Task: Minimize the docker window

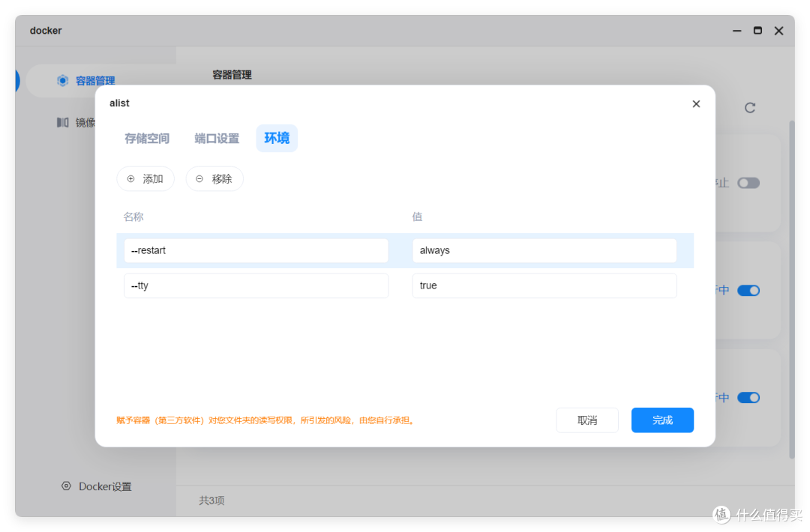Action: point(736,31)
